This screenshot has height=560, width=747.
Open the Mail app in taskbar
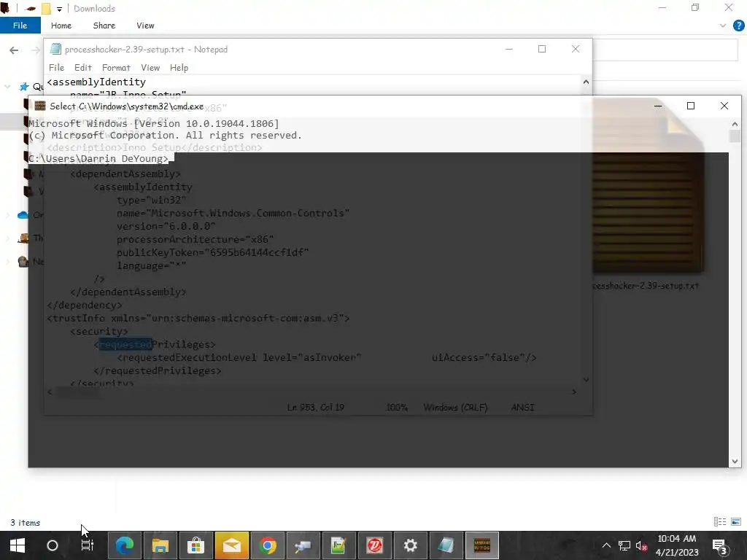pos(231,545)
